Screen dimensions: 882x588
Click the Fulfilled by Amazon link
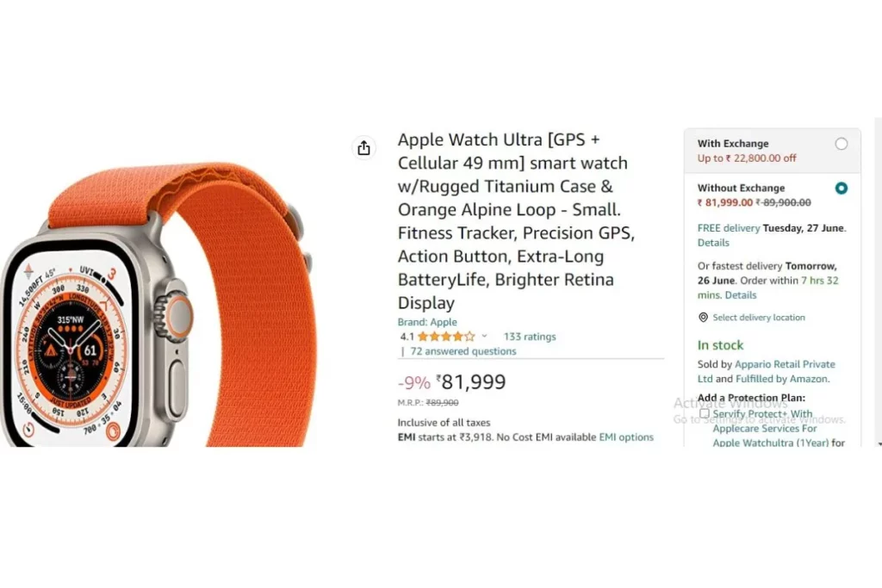tap(782, 379)
